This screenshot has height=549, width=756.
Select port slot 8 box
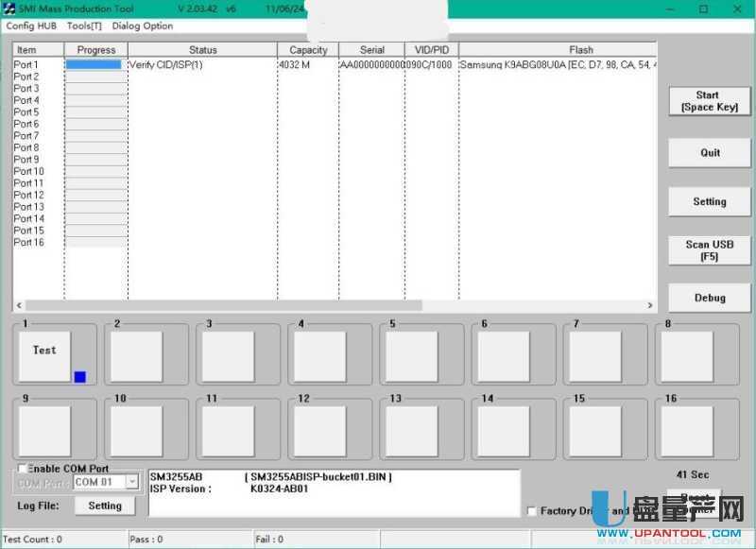click(686, 356)
